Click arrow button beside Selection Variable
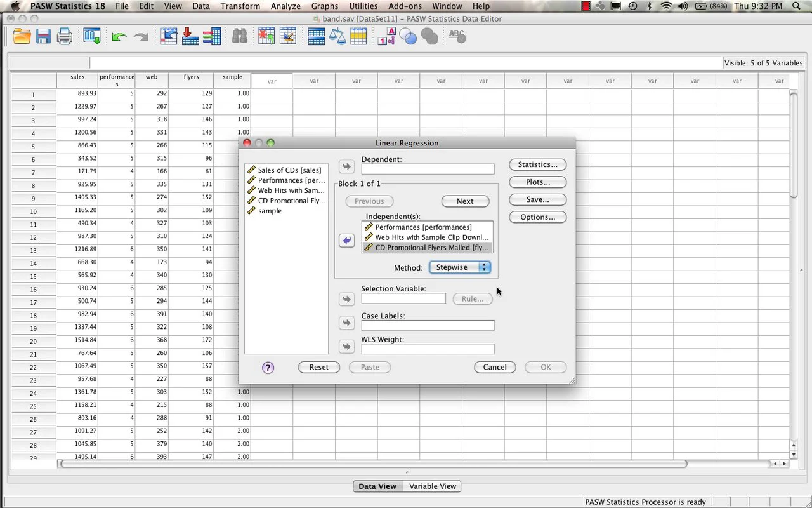 click(346, 299)
